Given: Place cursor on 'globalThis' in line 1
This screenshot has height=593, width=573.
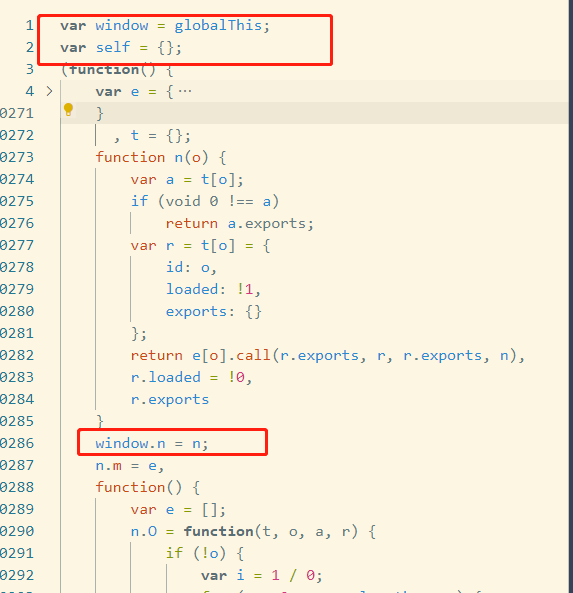Looking at the screenshot, I should point(218,25).
